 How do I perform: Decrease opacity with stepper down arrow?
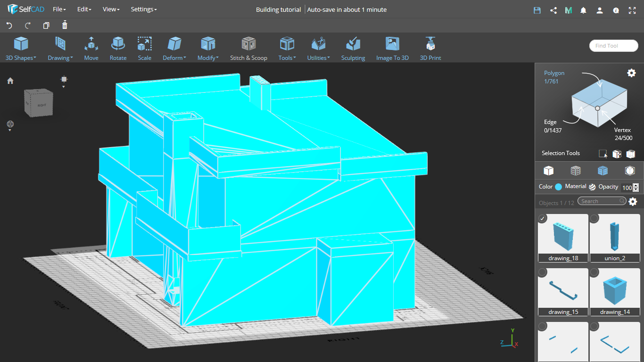[x=636, y=189]
